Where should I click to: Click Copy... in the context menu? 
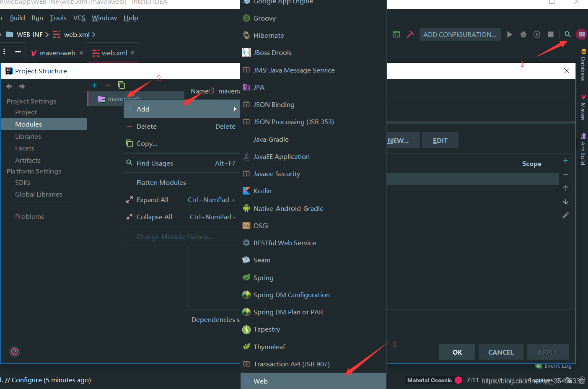click(181, 143)
